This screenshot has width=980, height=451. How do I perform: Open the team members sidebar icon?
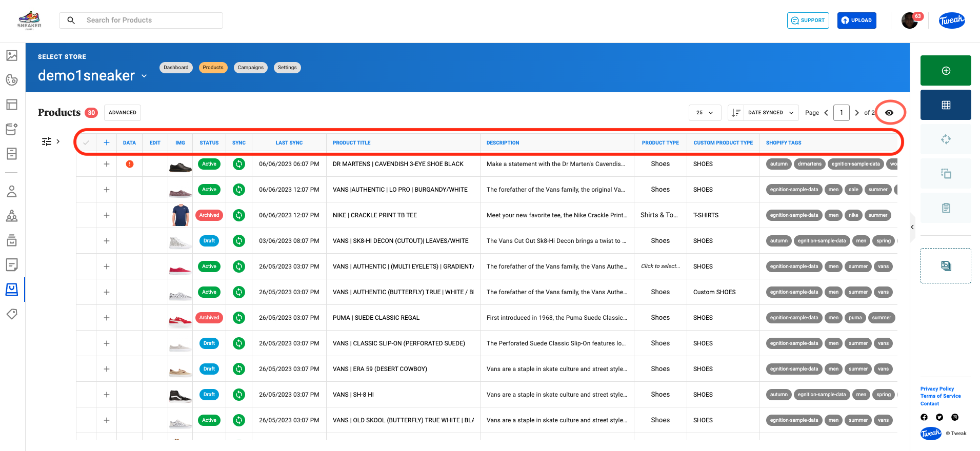pyautogui.click(x=12, y=216)
